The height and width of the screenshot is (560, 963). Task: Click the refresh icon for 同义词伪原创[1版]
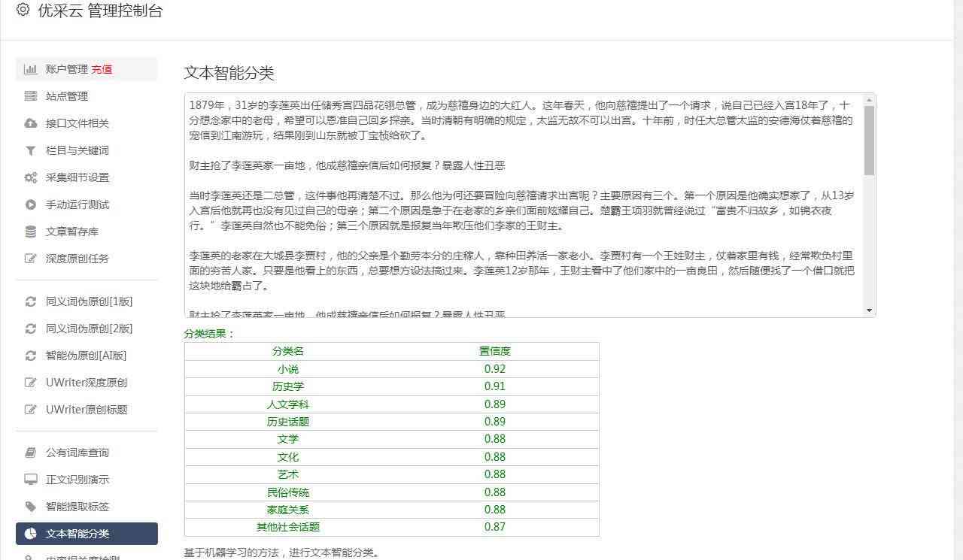(30, 301)
